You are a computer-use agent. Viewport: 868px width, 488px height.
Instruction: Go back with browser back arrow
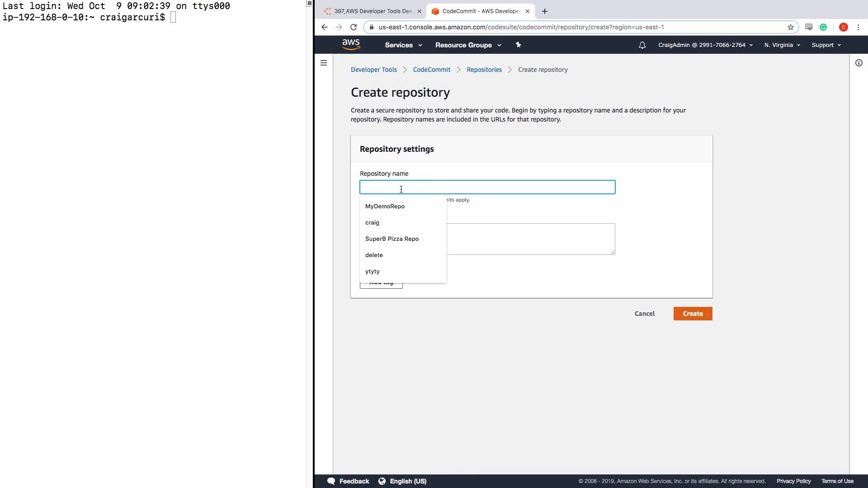tap(324, 27)
